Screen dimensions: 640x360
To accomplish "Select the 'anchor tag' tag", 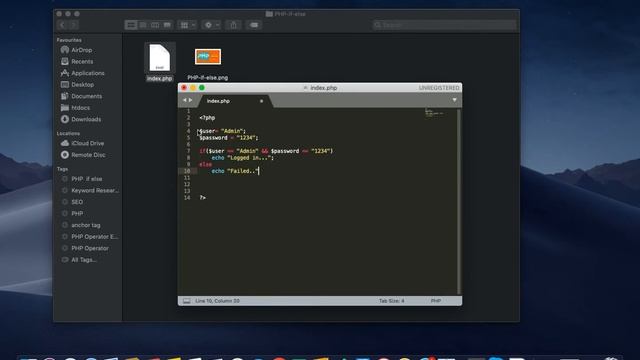I will (x=85, y=225).
